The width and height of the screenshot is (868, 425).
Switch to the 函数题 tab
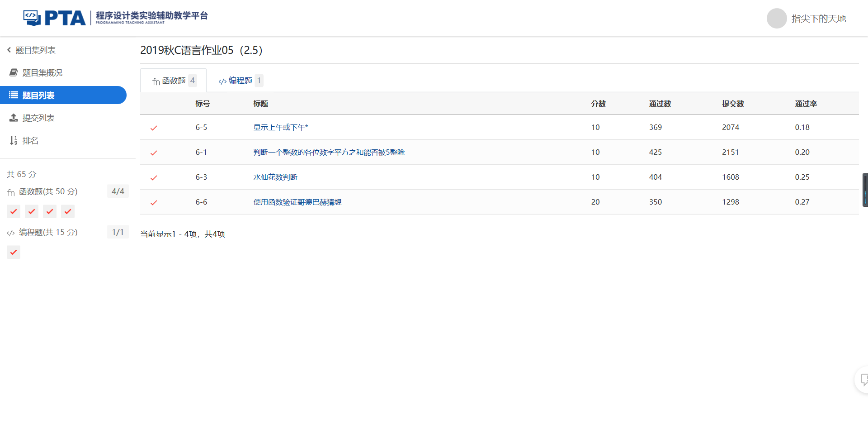(174, 81)
